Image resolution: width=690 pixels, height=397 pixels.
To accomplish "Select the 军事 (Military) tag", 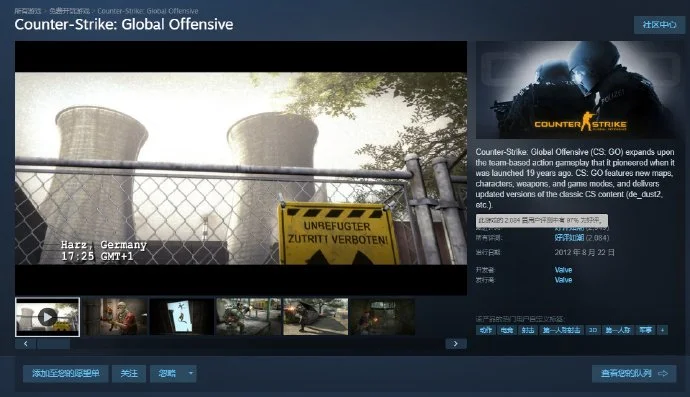I will 646,330.
